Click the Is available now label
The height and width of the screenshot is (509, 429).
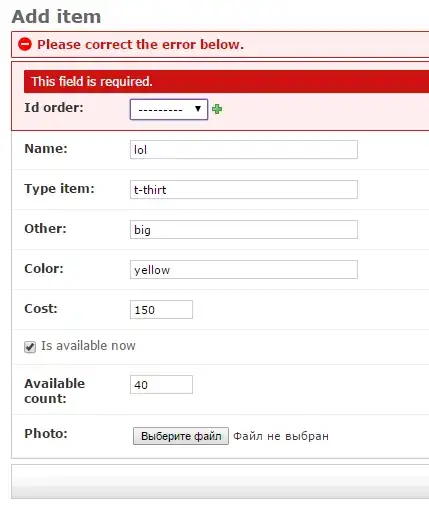pyautogui.click(x=88, y=346)
